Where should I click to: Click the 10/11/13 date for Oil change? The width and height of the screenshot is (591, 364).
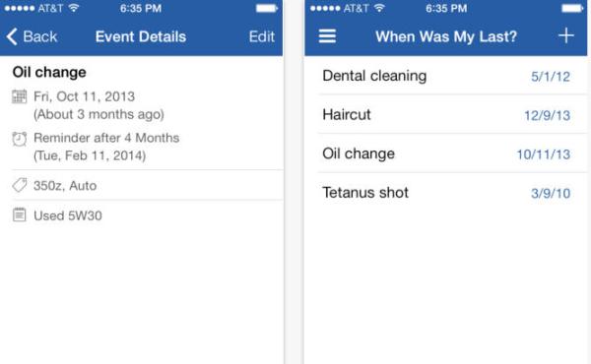[x=543, y=154]
